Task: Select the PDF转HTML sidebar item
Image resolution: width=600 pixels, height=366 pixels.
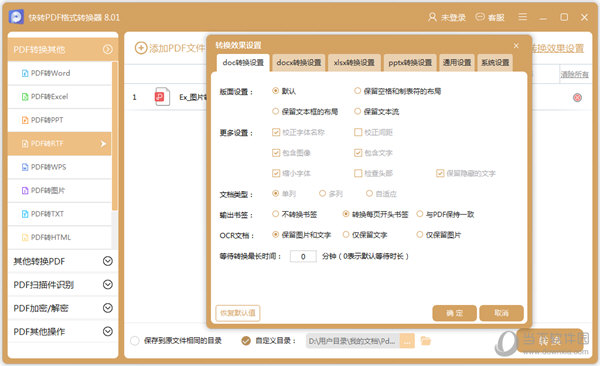Action: (60, 237)
